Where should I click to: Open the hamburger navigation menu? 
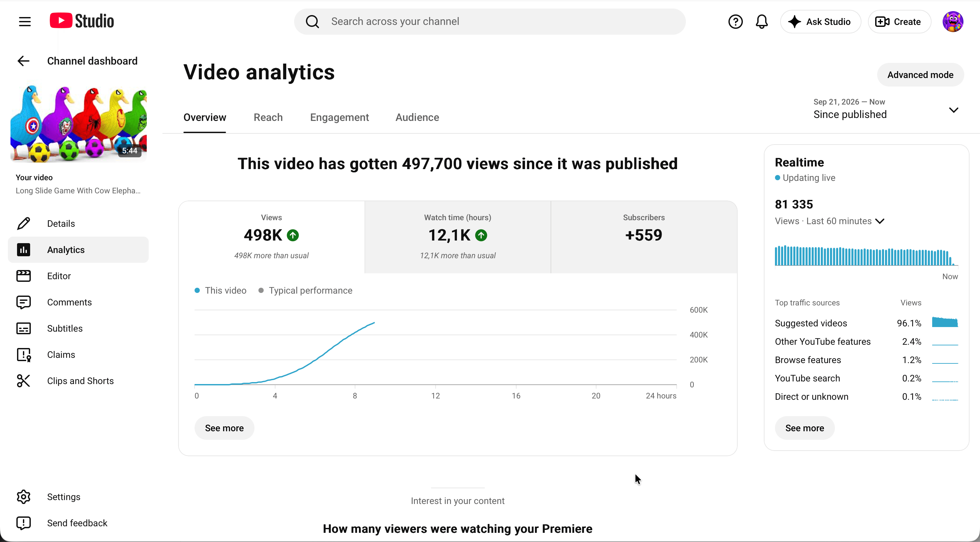point(25,22)
